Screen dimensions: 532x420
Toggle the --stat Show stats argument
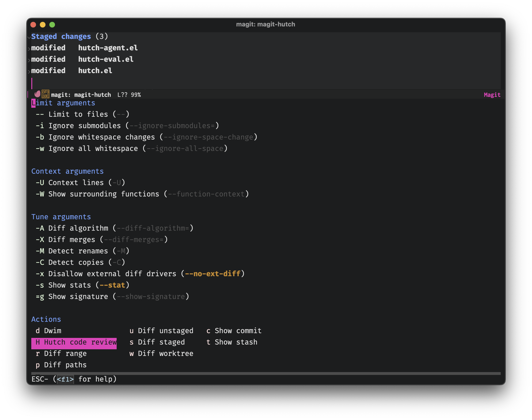83,285
